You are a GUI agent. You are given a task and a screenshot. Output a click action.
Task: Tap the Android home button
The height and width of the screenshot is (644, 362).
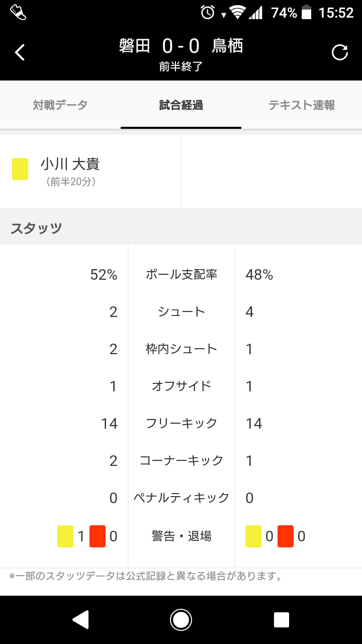click(x=181, y=620)
